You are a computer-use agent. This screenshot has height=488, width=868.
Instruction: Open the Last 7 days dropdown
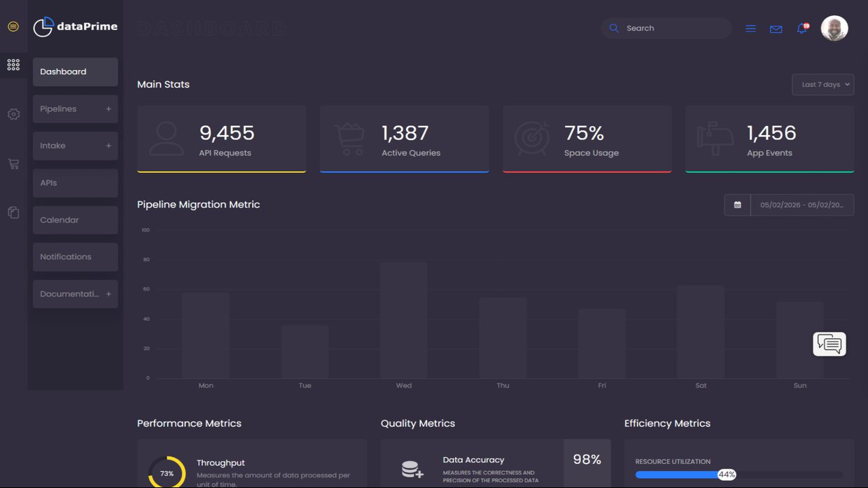click(x=822, y=85)
